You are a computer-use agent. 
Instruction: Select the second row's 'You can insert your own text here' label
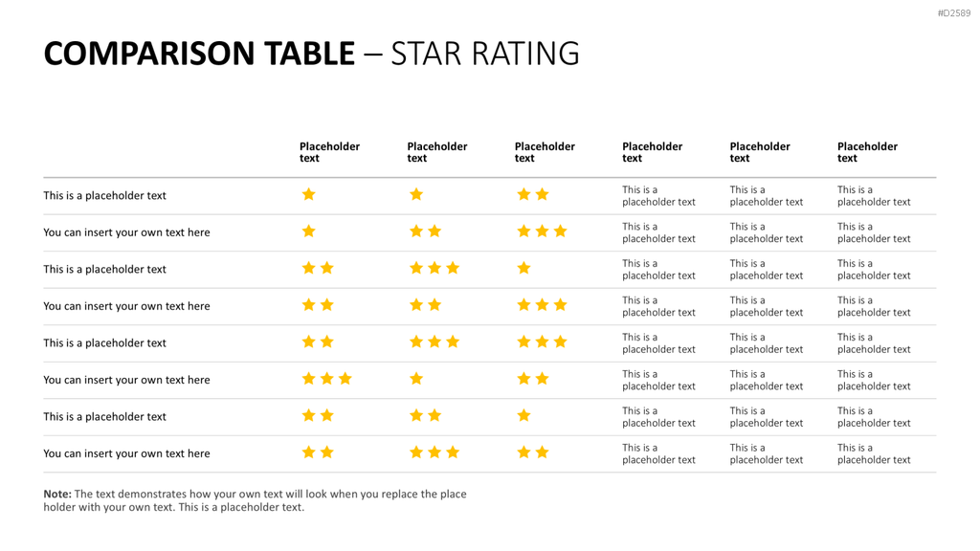(126, 232)
